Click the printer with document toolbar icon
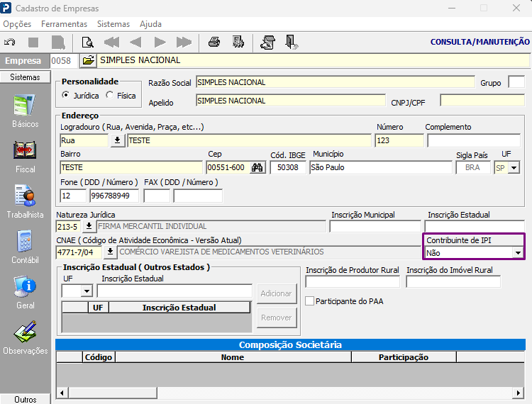Viewport: 532px width, 404px height. click(x=267, y=43)
